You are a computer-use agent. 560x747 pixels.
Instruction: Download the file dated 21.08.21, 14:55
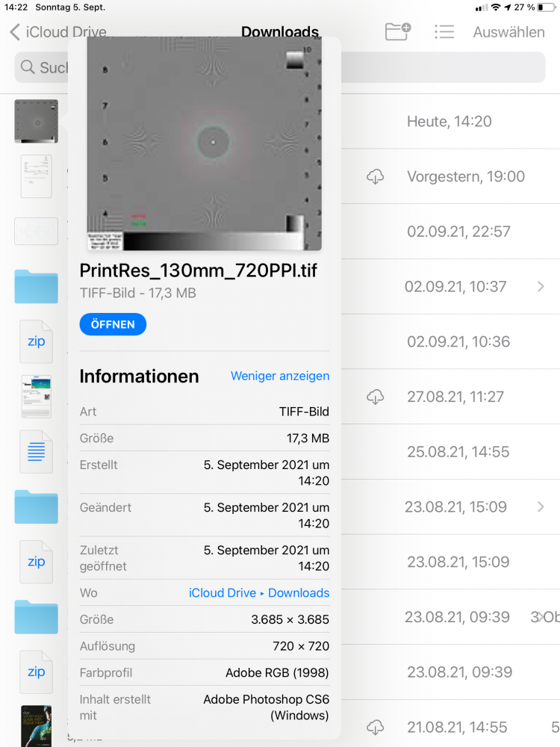[x=375, y=727]
